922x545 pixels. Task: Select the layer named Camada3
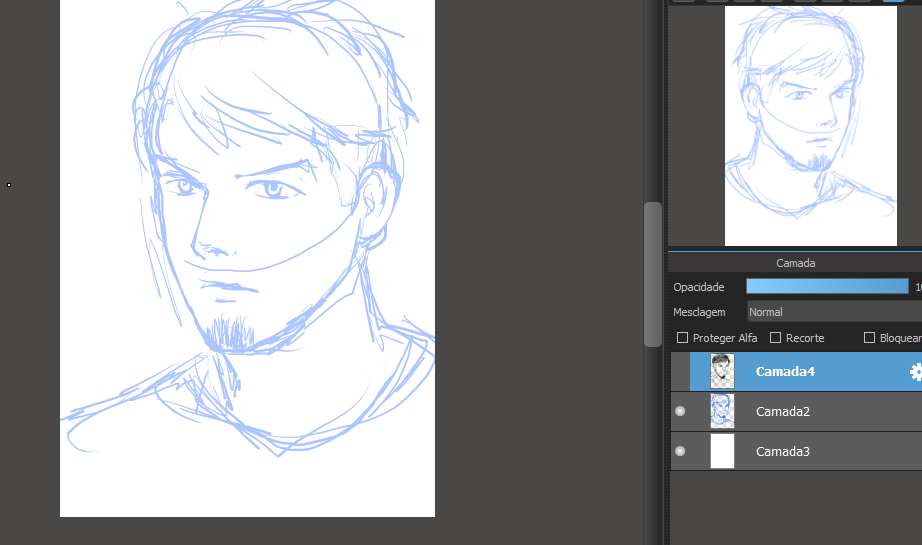[783, 452]
